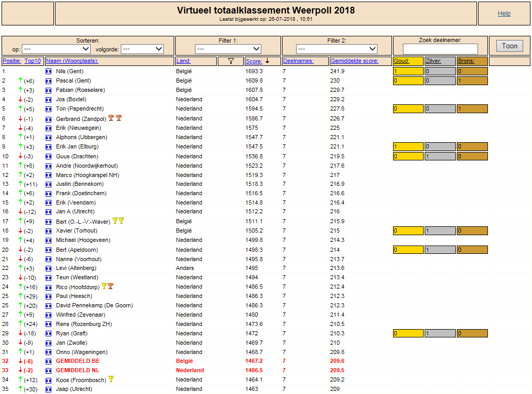Sort by Positie column header
Viewport: 532px width, 394px height.
point(12,61)
